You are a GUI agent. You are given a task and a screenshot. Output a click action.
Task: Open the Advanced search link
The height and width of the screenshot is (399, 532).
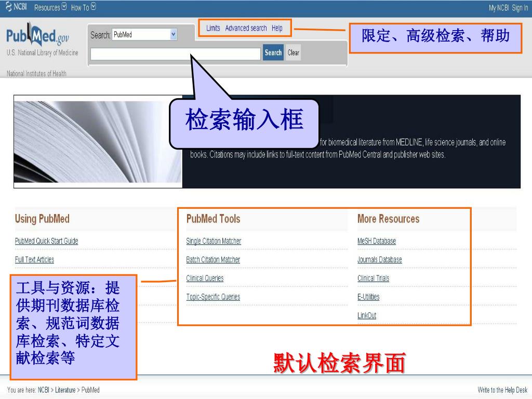(246, 28)
